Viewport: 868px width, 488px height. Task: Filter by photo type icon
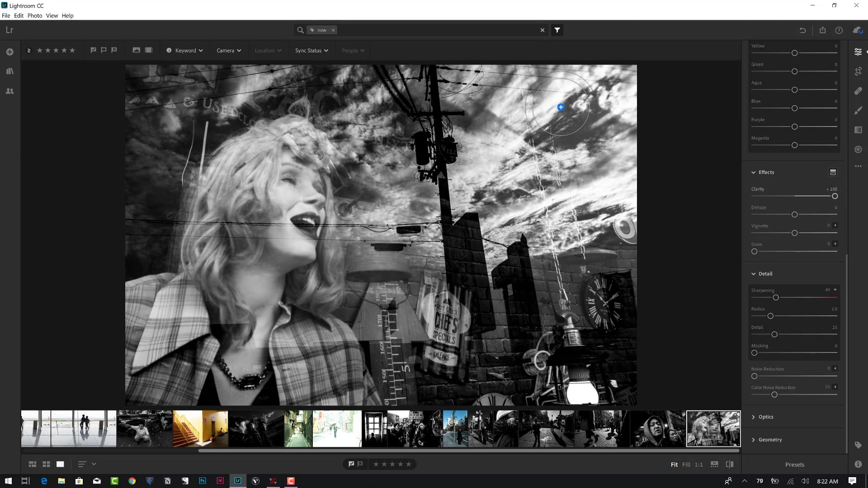[x=136, y=50]
